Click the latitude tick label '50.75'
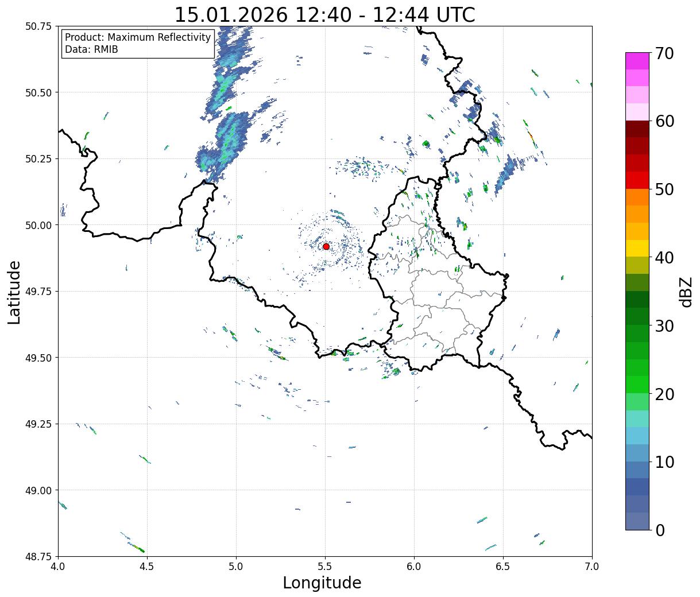 point(38,26)
